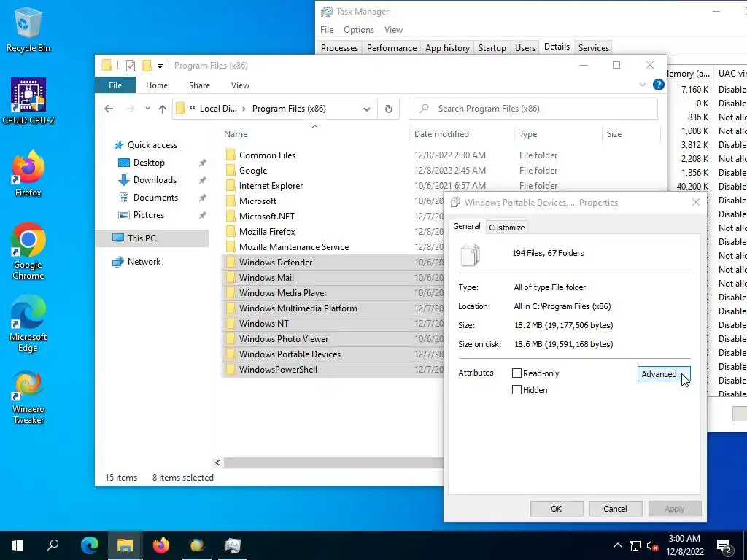Select the Windows Defender folder
Image resolution: width=747 pixels, height=560 pixels.
(276, 262)
